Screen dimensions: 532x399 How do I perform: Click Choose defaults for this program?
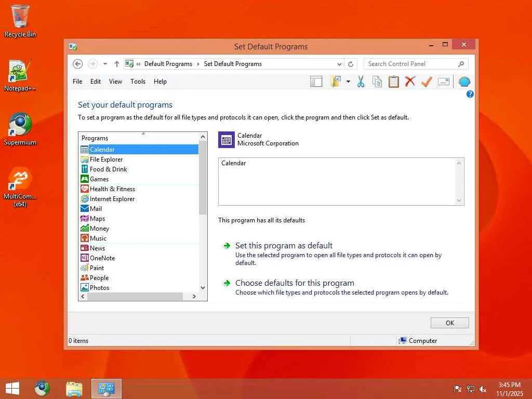tap(295, 283)
